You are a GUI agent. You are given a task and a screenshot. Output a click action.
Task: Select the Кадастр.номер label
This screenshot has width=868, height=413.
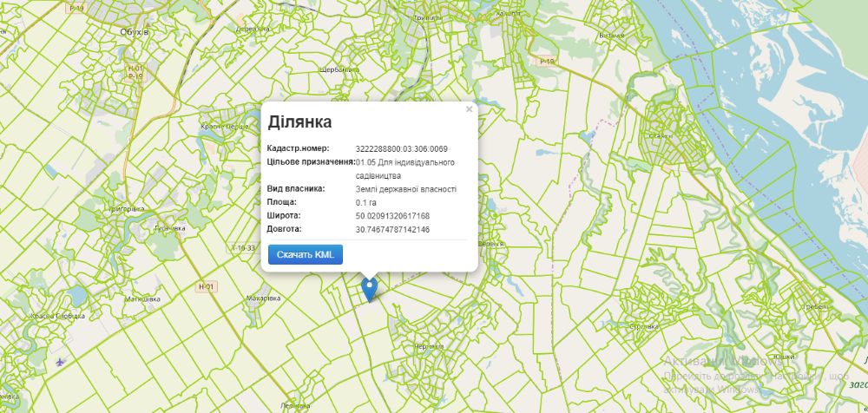[298, 148]
